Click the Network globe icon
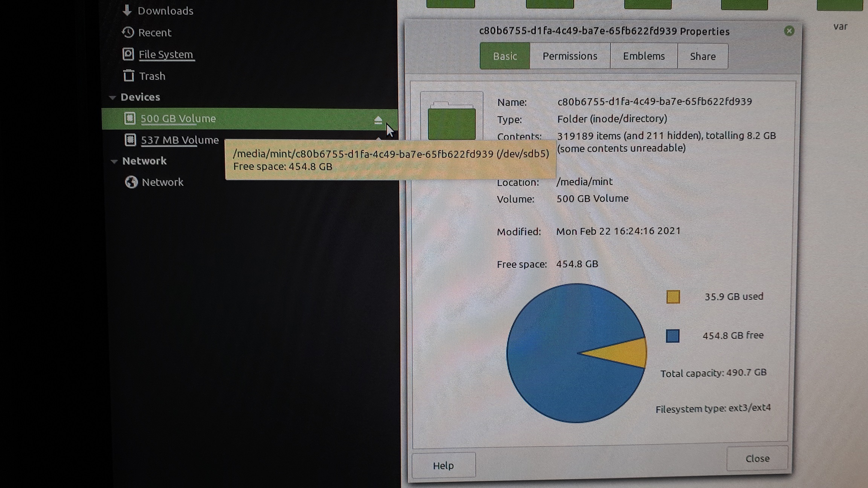 (131, 182)
